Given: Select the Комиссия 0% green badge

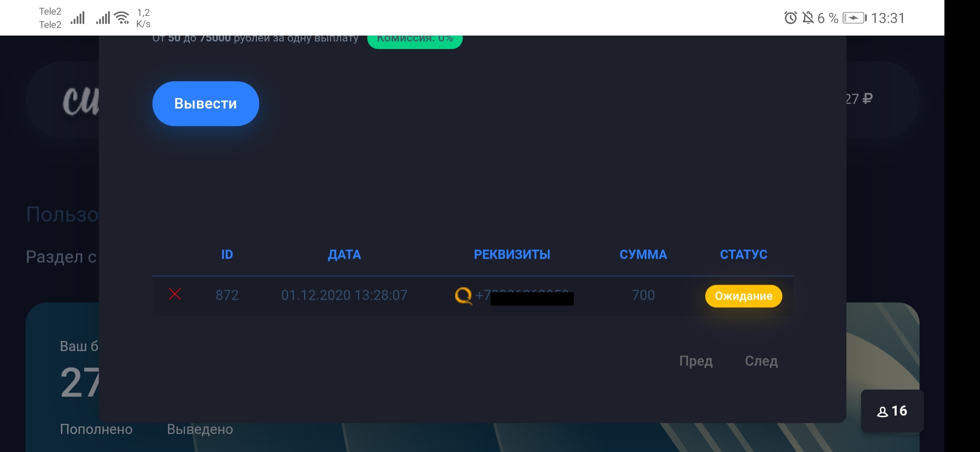Looking at the screenshot, I should [415, 42].
